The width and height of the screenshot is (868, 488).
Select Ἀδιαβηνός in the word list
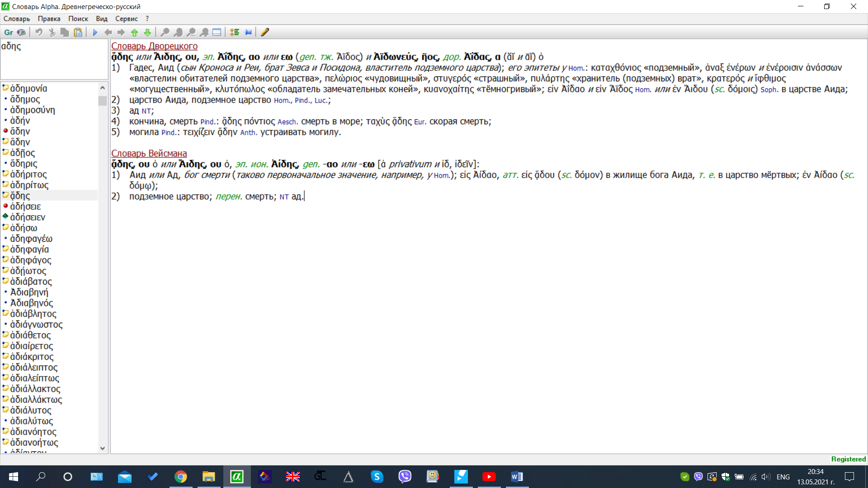coord(31,303)
